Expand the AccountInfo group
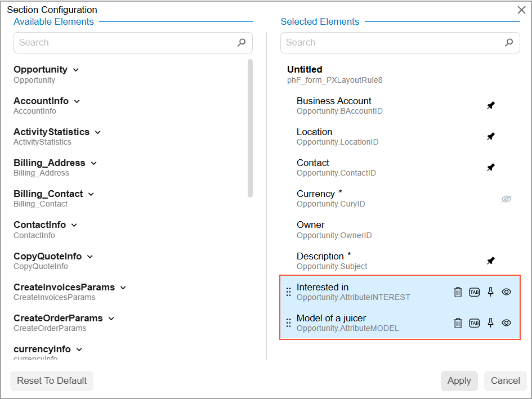Viewport: 532px width, 399px height. point(77,101)
